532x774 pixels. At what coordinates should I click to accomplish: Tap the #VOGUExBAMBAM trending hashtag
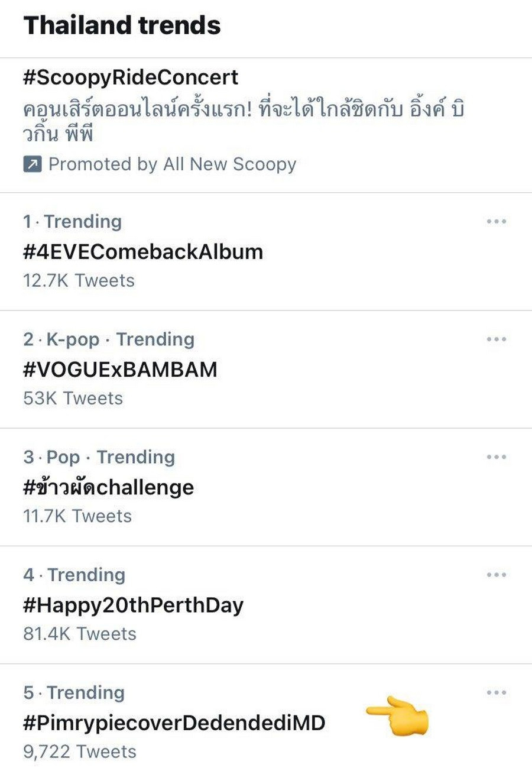(x=120, y=370)
